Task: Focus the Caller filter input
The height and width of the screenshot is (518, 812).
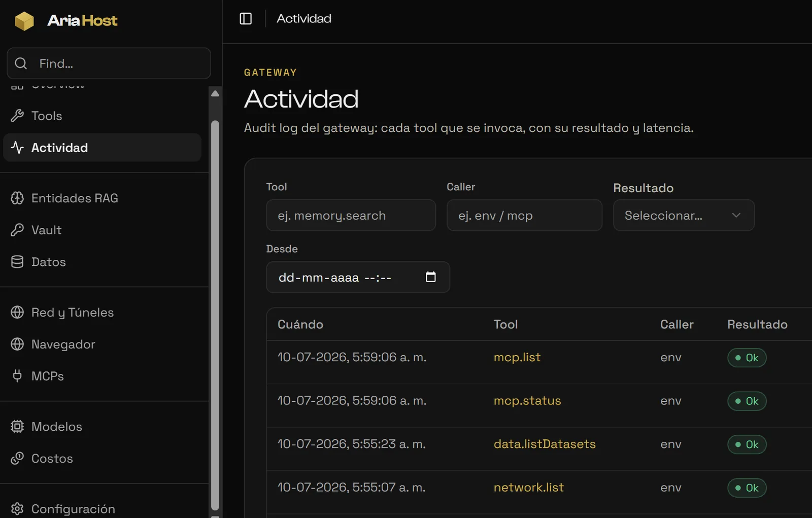Action: point(524,215)
